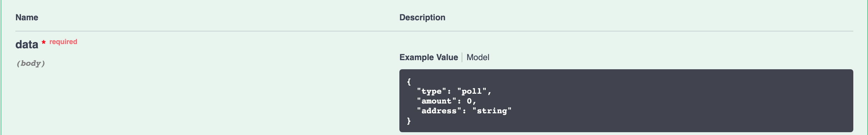Select the "string" value for address
The image size is (868, 135).
point(492,111)
